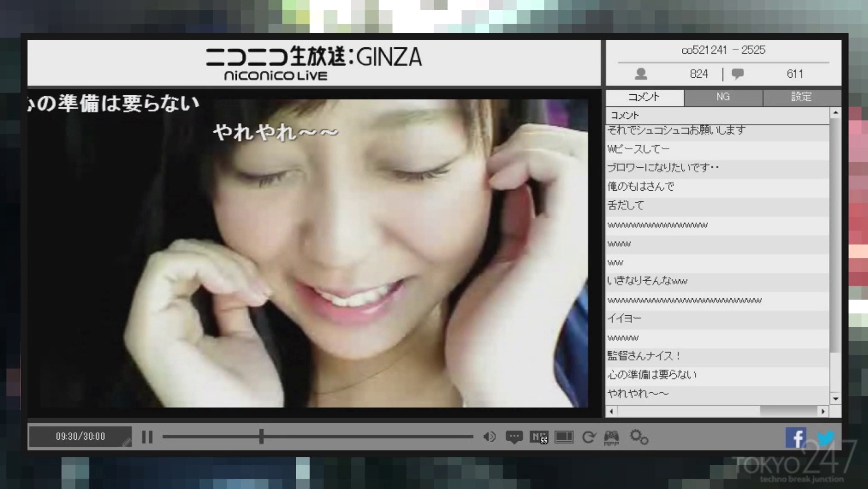
Task: Click the viewer count person icon
Action: point(641,74)
